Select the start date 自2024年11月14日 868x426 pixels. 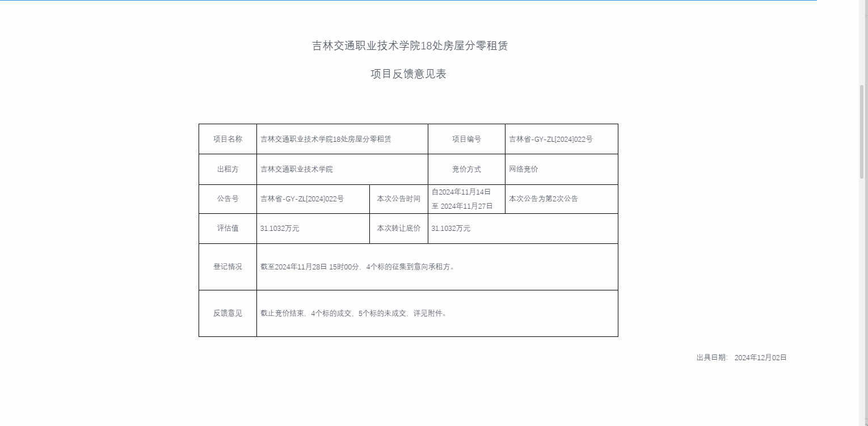click(461, 192)
